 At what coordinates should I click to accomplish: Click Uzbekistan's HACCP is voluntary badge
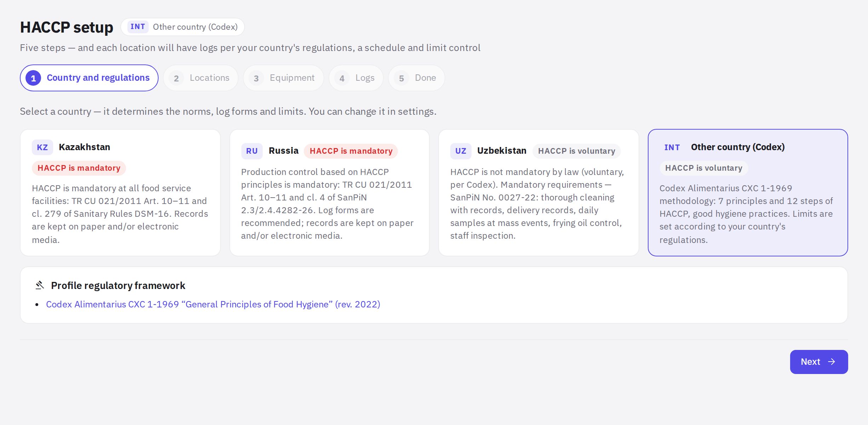pyautogui.click(x=577, y=151)
